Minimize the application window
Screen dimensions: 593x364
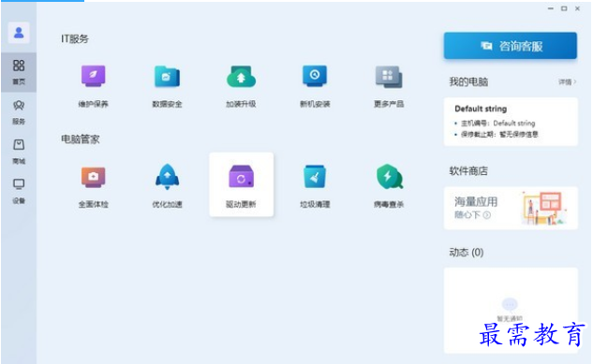point(551,8)
